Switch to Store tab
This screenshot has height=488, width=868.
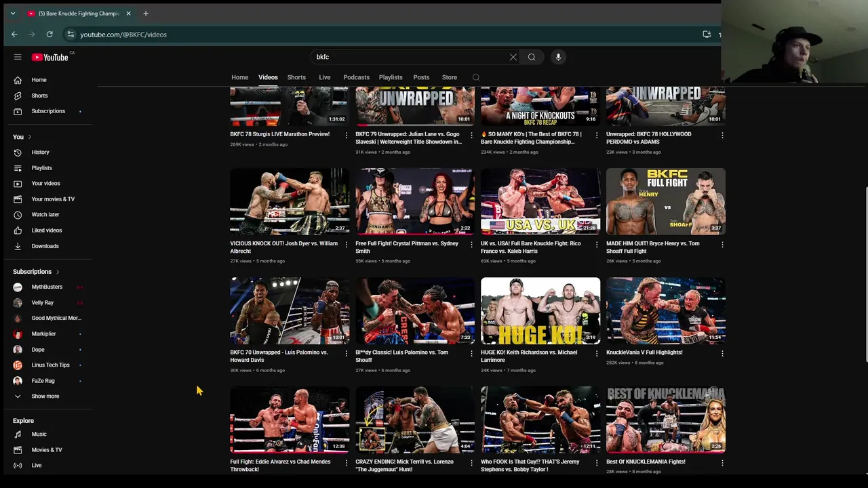click(450, 77)
